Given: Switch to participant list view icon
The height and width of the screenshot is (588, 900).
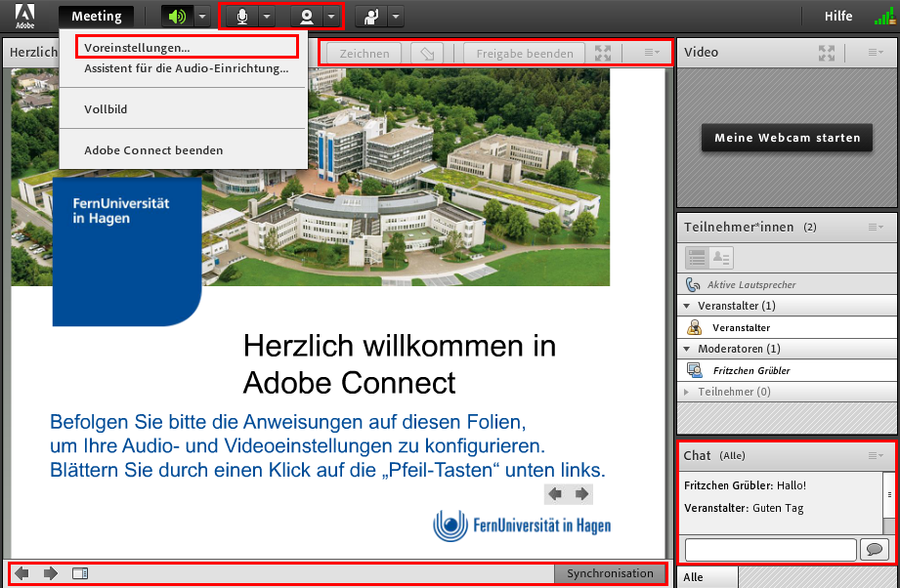Looking at the screenshot, I should point(697,258).
